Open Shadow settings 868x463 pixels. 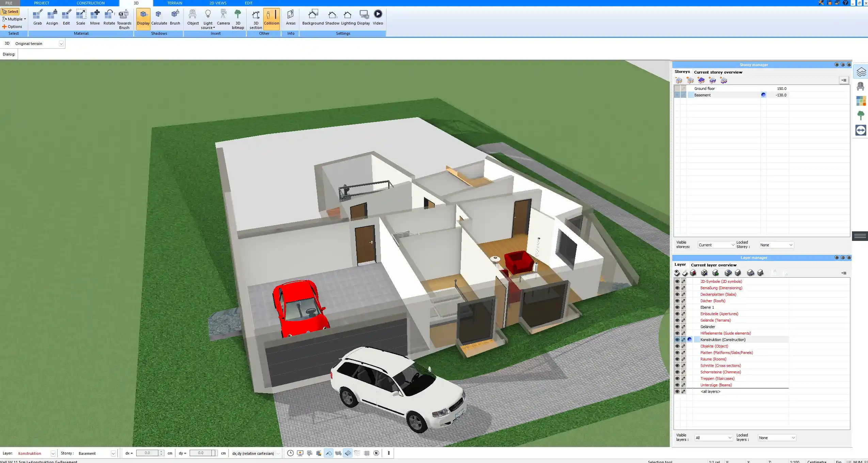coord(332,18)
